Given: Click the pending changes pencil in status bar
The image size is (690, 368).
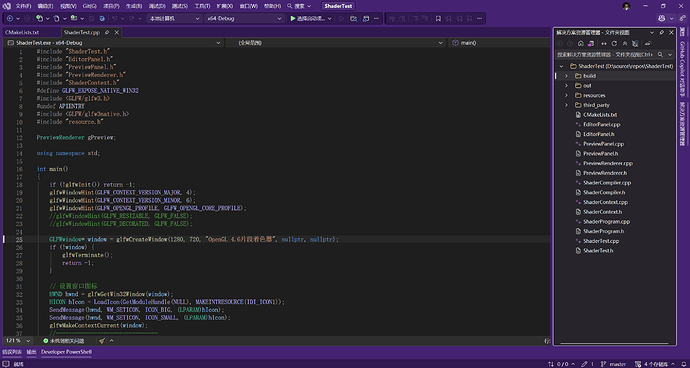Looking at the screenshot, I should coord(587,364).
